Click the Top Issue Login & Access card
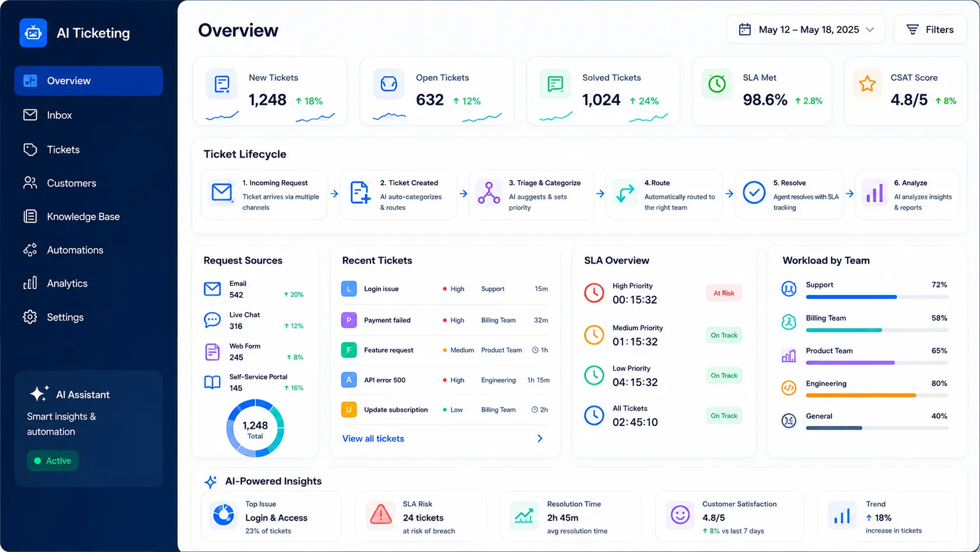Image resolution: width=980 pixels, height=552 pixels. (271, 516)
